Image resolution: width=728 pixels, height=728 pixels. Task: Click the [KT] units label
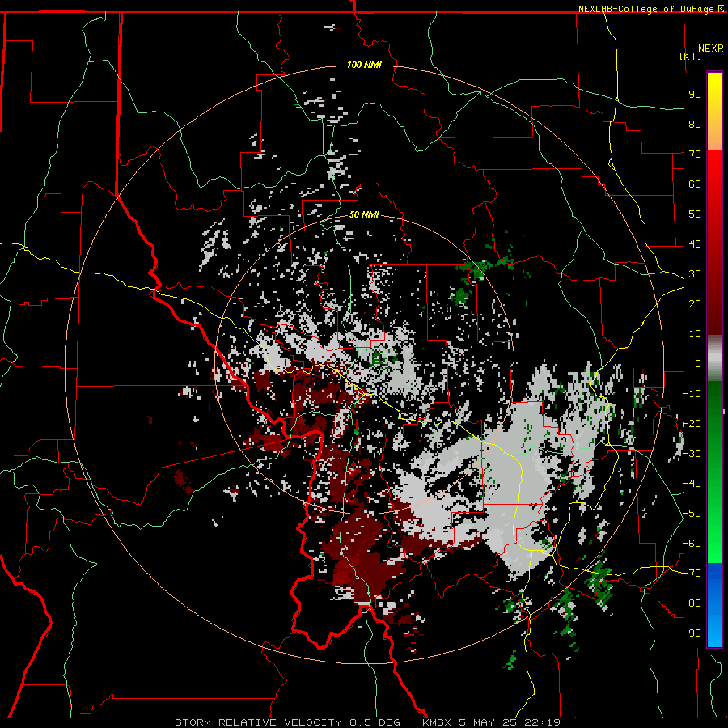click(691, 56)
